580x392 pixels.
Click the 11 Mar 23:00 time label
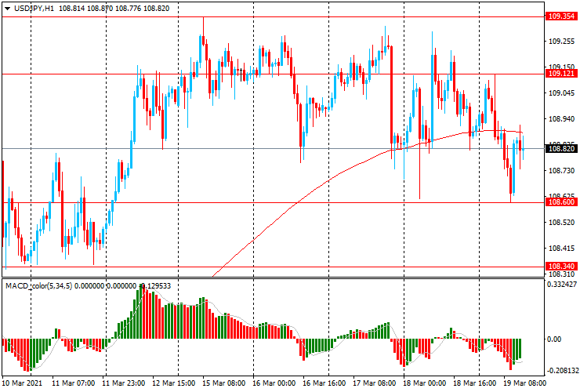[124, 383]
